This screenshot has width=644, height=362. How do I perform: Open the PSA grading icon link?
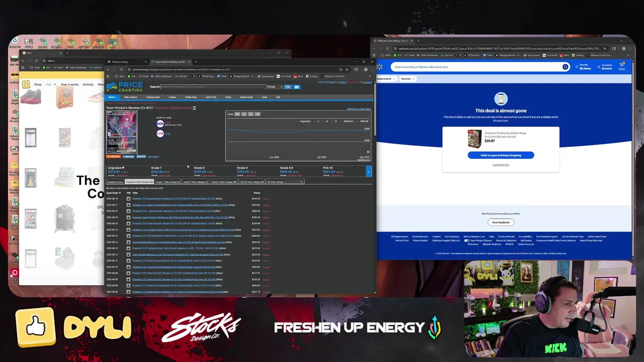point(160,124)
